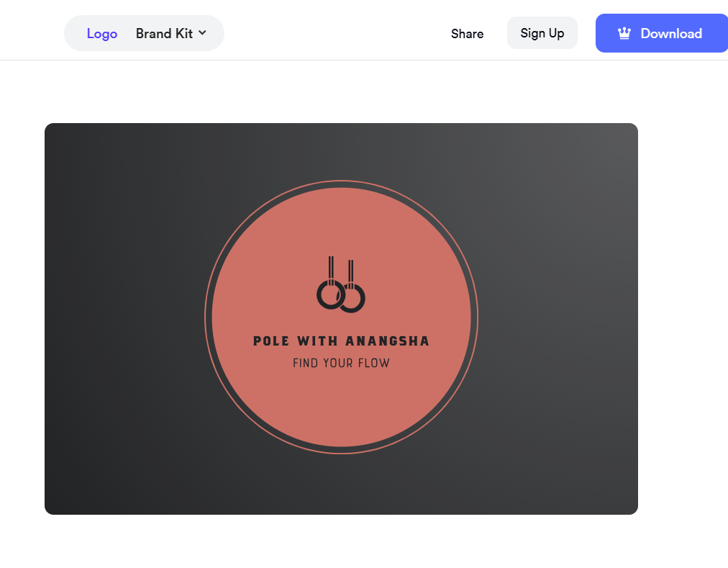Click the Share link
This screenshot has height=568, width=728.
tap(467, 34)
